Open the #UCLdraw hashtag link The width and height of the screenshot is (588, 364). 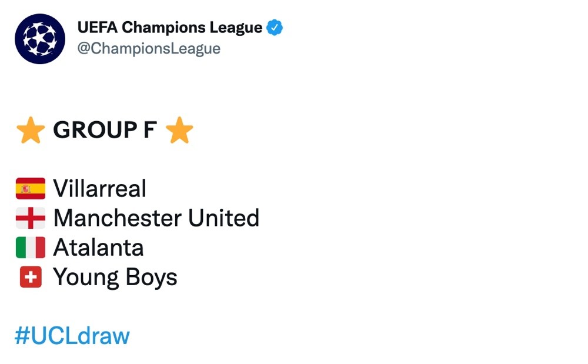point(72,336)
